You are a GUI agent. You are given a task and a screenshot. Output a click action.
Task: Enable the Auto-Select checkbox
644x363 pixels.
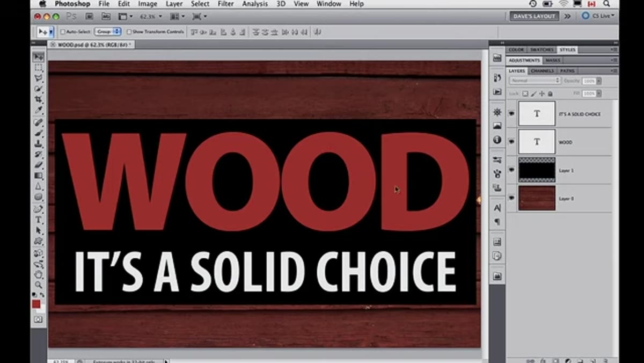point(63,32)
